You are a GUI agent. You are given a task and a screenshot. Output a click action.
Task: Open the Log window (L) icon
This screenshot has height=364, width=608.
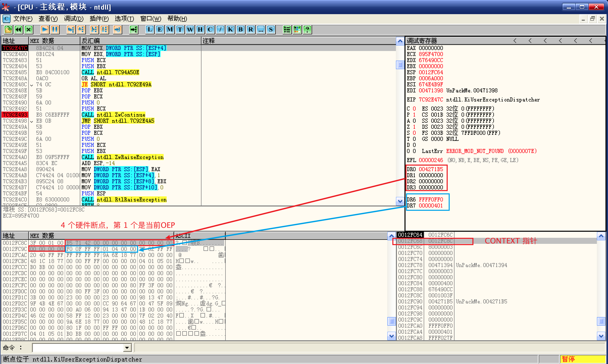click(150, 30)
